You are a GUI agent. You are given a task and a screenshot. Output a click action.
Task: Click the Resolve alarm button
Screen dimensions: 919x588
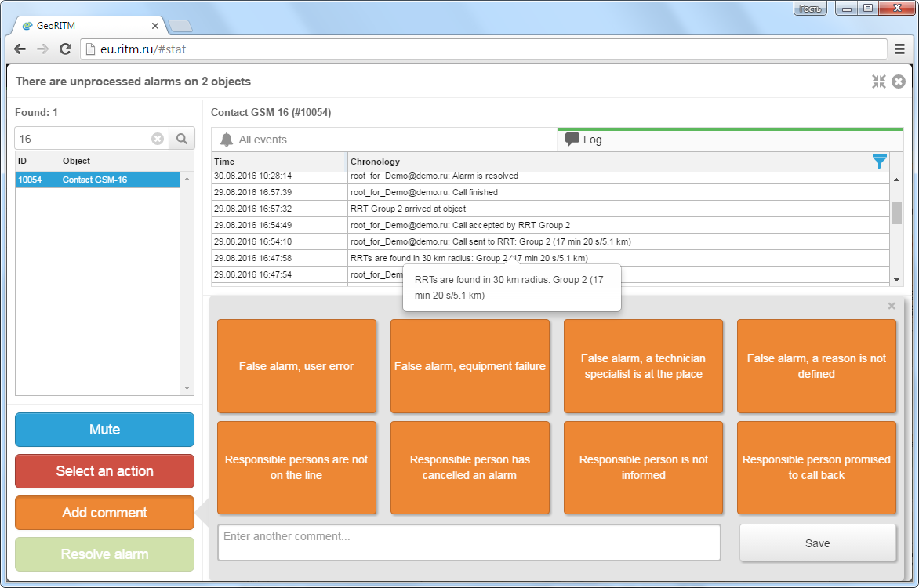click(104, 554)
